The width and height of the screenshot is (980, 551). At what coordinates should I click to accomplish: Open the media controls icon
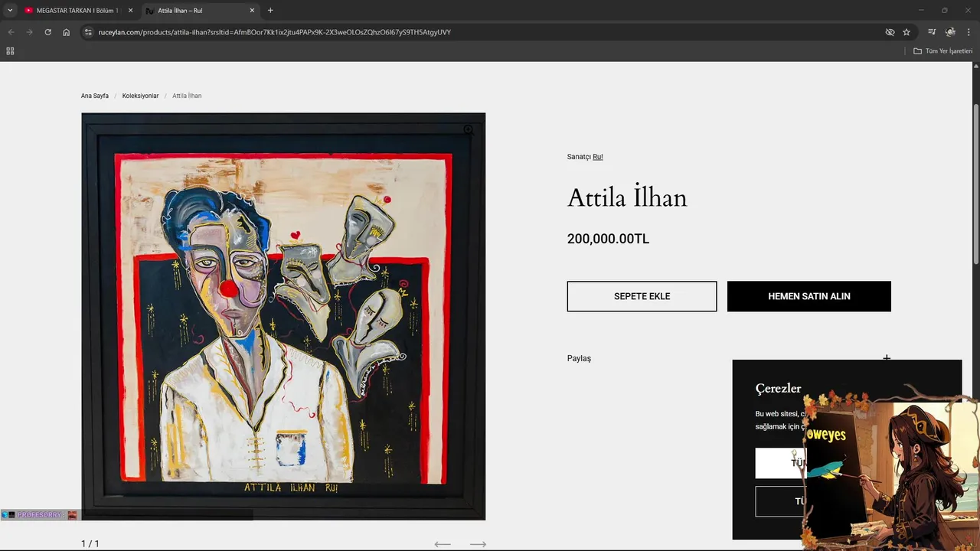point(932,32)
